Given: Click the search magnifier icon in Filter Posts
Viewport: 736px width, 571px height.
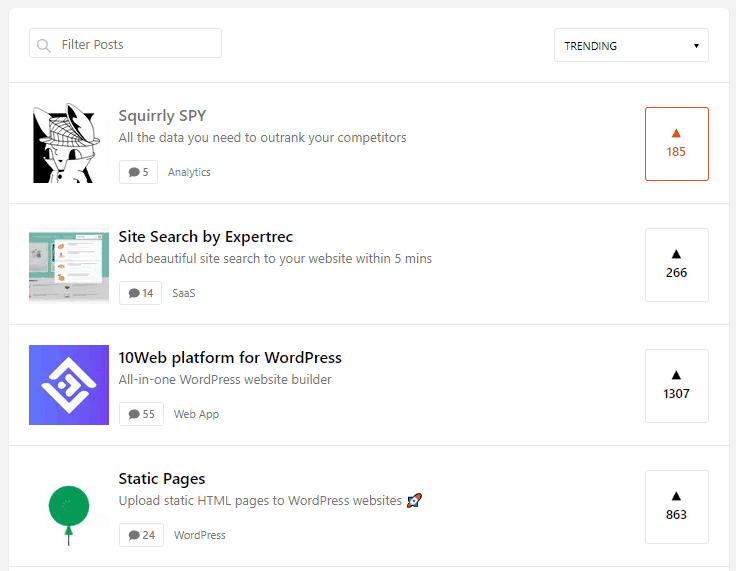Looking at the screenshot, I should pos(44,46).
